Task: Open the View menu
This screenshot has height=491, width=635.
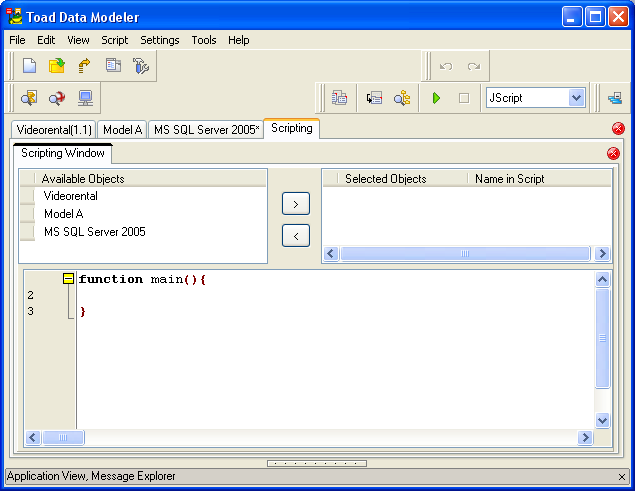Action: click(x=78, y=40)
